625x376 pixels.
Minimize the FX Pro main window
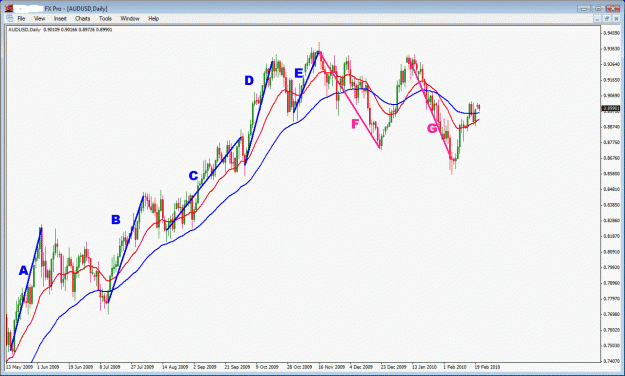click(584, 8)
